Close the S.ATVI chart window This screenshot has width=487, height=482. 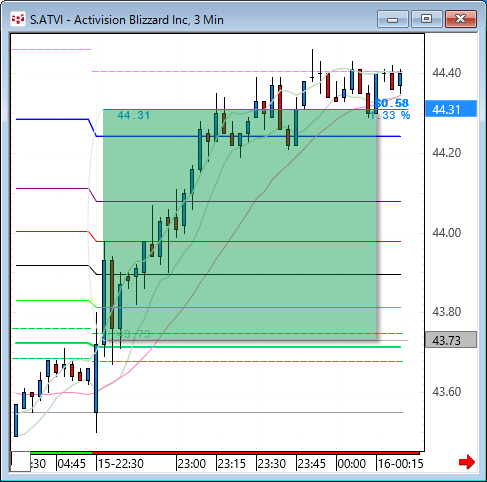point(461,19)
